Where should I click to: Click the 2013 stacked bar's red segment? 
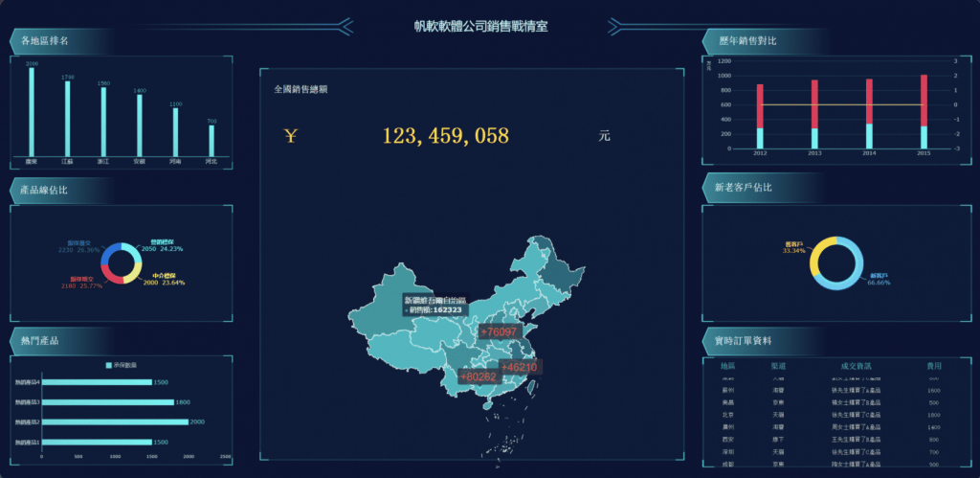click(814, 104)
